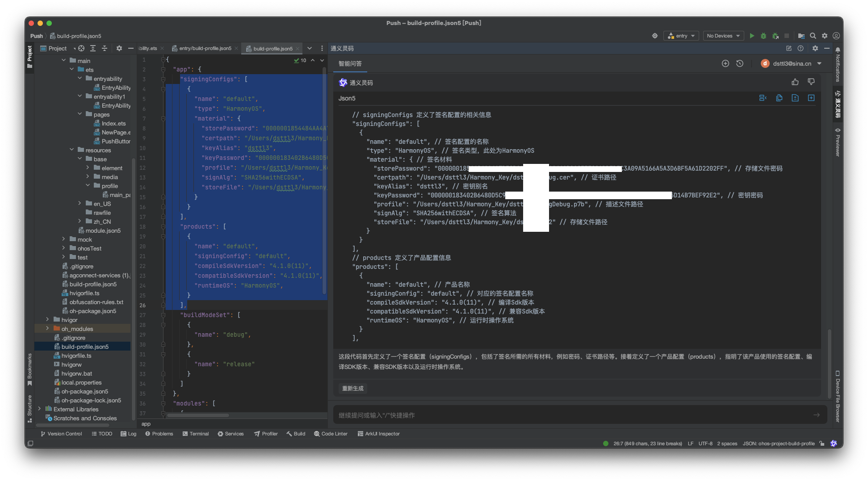Collapse the resources folder

tap(71, 150)
